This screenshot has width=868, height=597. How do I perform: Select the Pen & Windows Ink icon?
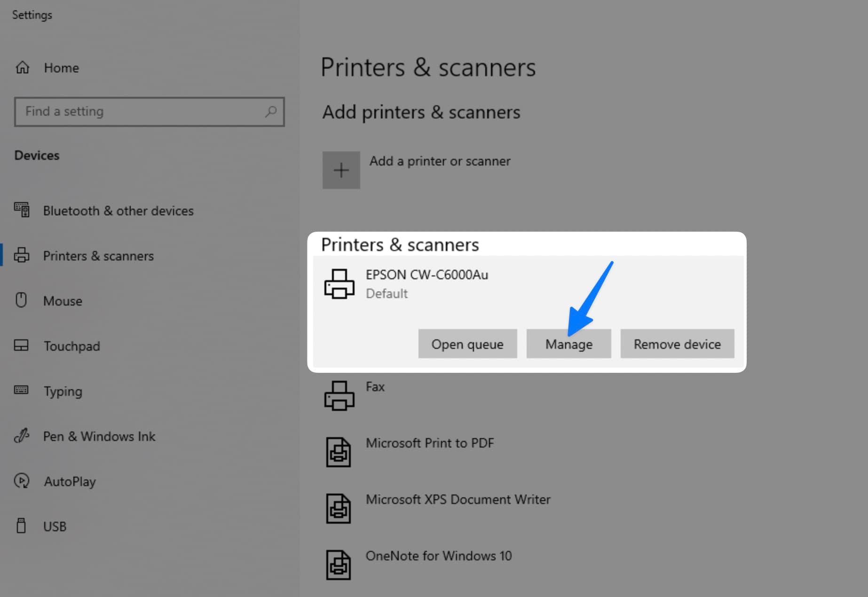click(22, 436)
